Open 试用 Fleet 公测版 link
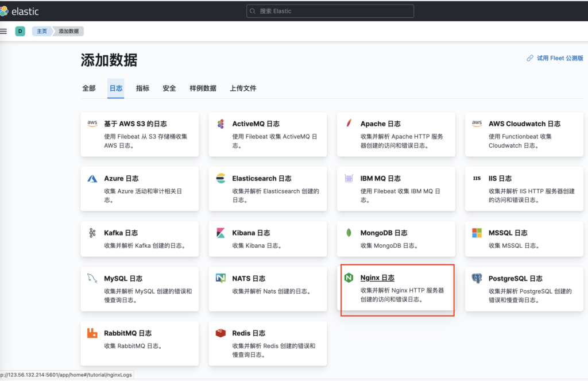Image resolution: width=588 pixels, height=381 pixels. 560,58
